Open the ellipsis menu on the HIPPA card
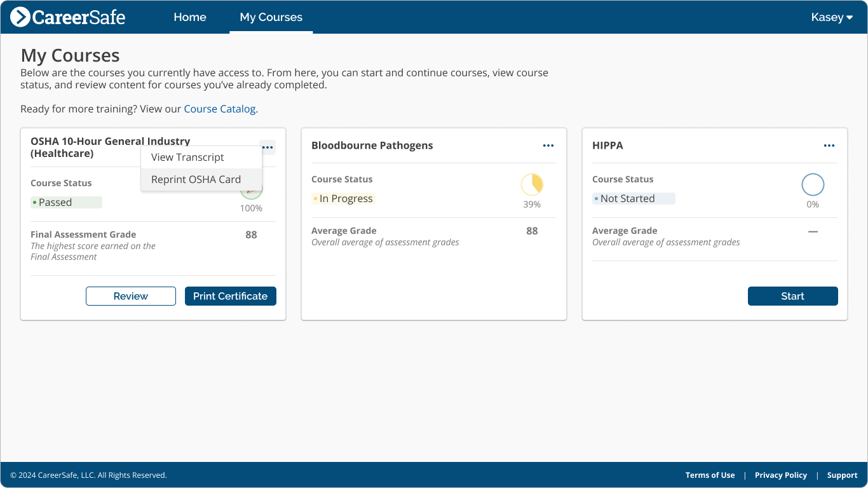 coord(829,146)
